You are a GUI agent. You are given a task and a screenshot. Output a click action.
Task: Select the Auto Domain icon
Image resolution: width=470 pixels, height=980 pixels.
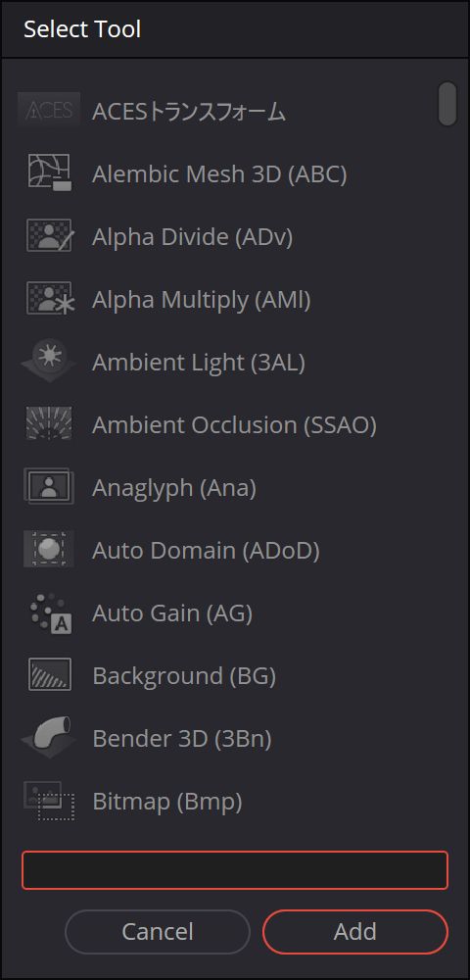pos(49,550)
